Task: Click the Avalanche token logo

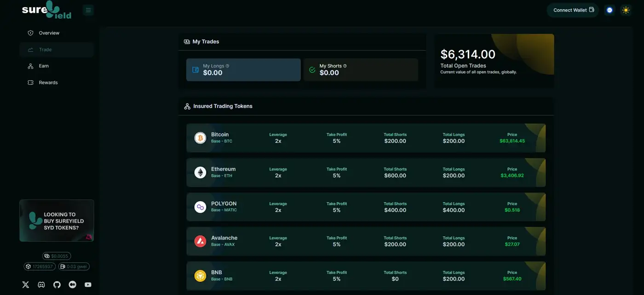Action: click(200, 241)
